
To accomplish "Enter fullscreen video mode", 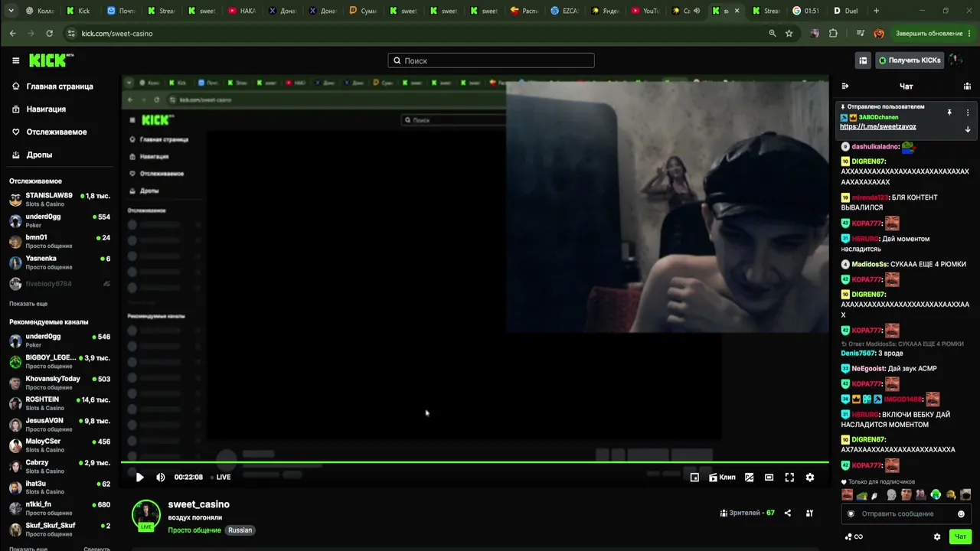I will click(x=789, y=478).
